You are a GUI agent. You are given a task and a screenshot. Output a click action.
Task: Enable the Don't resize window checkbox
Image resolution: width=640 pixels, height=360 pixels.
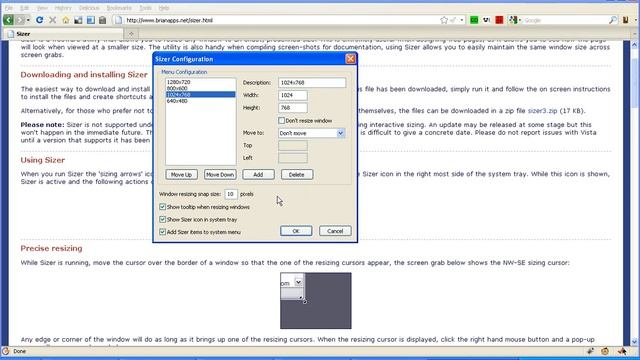[x=282, y=120]
